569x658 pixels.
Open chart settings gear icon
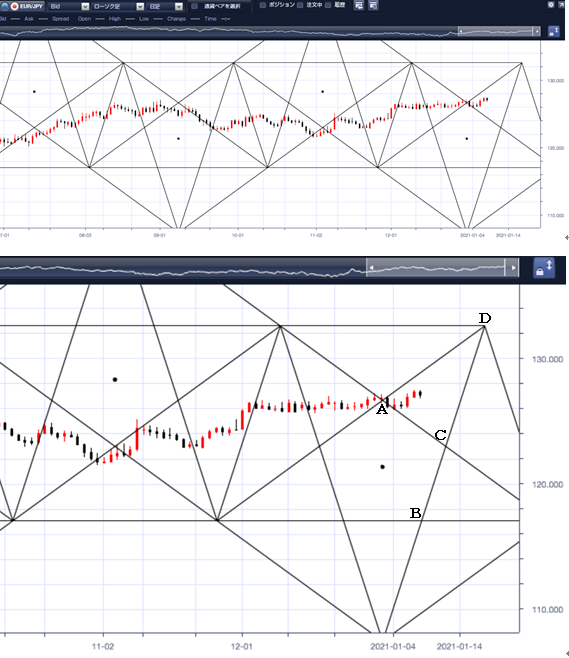click(551, 5)
